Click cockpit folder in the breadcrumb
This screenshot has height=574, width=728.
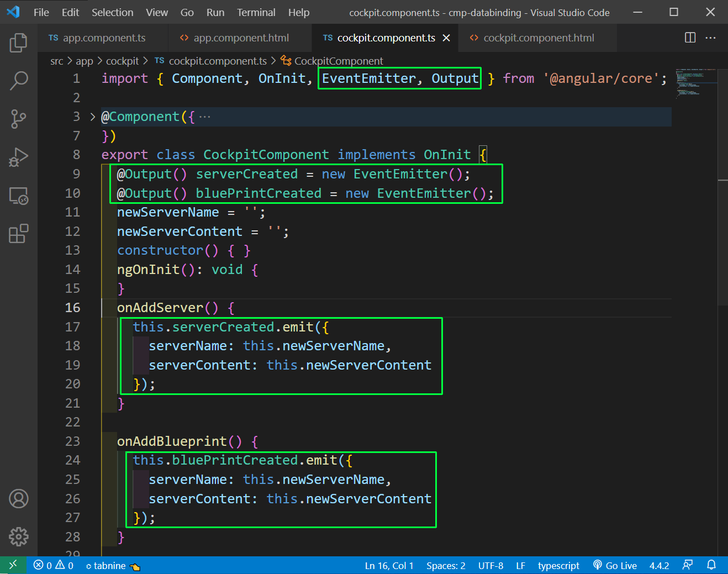(x=123, y=61)
